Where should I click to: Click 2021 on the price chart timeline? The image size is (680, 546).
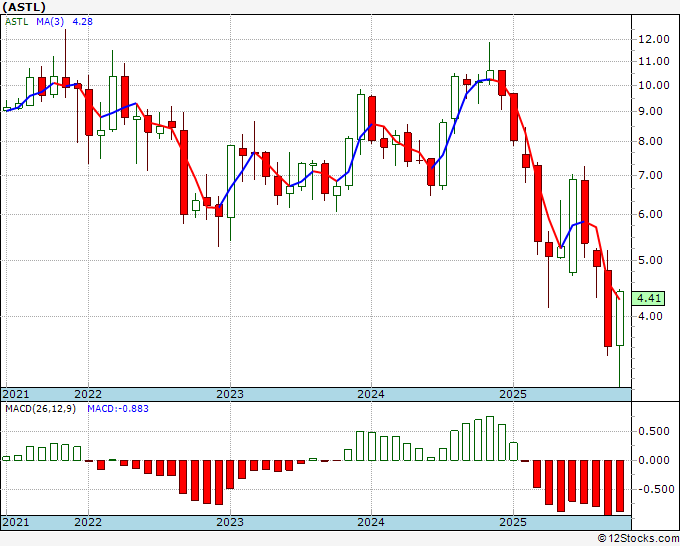click(16, 394)
